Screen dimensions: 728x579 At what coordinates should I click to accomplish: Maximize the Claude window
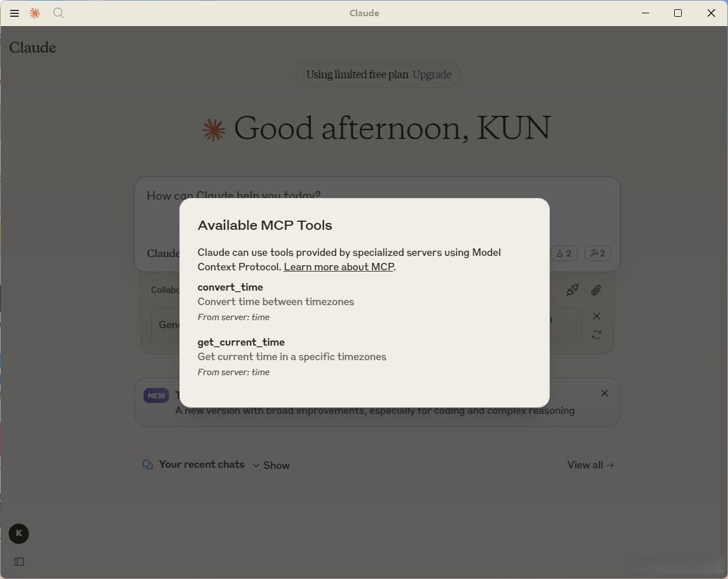click(x=678, y=13)
